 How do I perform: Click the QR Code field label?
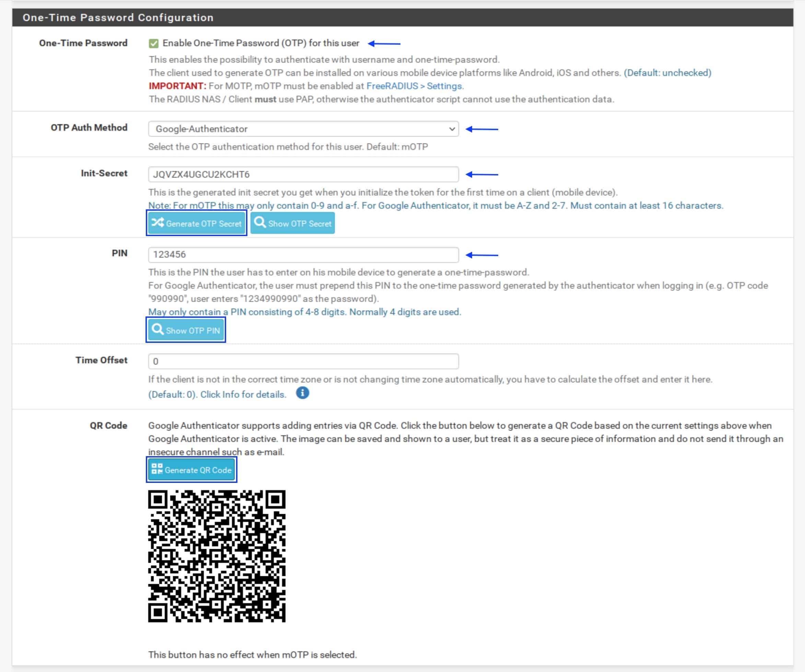(x=108, y=426)
